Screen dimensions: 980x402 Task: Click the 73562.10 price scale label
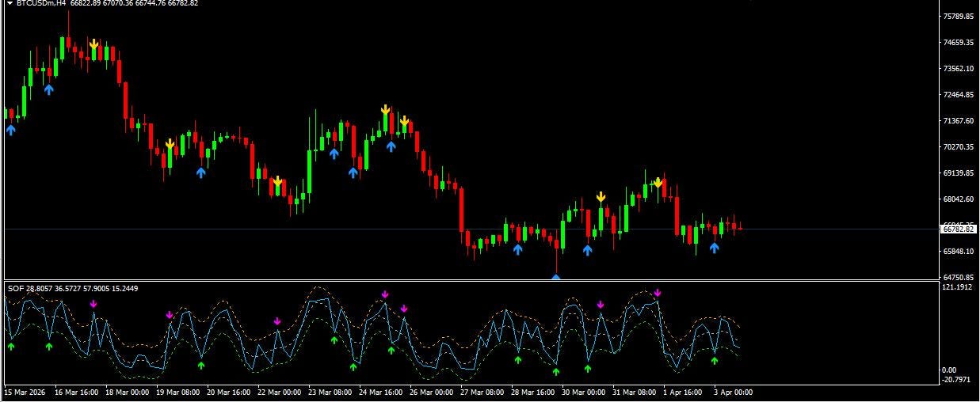(958, 69)
